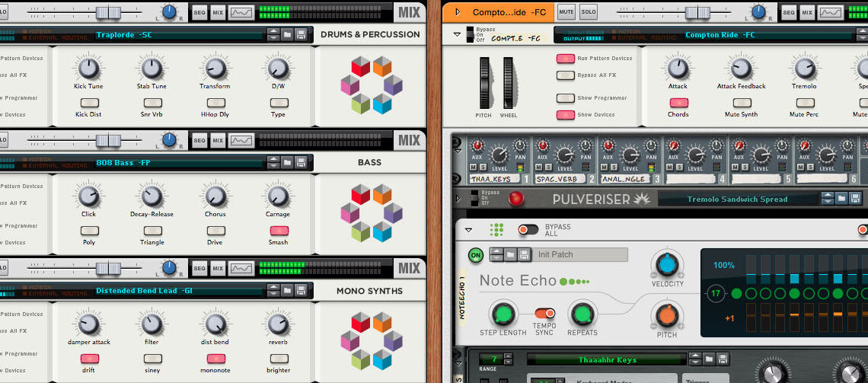
Task: Toggle the mononote button on Mono Synths
Action: [x=216, y=359]
